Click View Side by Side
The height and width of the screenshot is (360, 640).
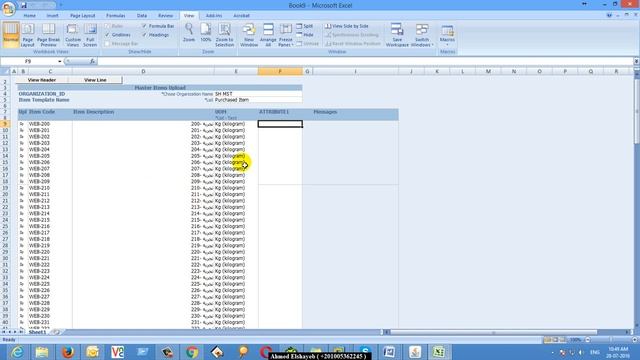click(x=347, y=26)
